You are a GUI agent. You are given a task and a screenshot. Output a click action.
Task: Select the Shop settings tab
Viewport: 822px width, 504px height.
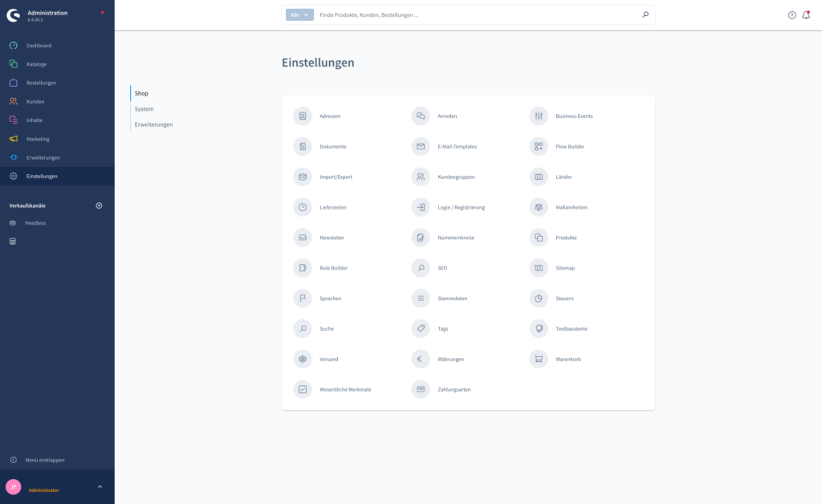pyautogui.click(x=141, y=93)
